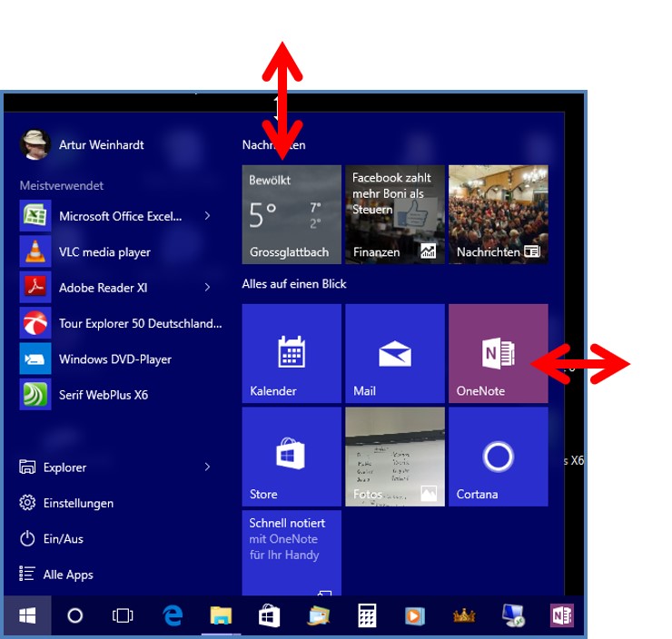Open the Fotos tile
Image resolution: width=672 pixels, height=639 pixels.
pos(395,457)
